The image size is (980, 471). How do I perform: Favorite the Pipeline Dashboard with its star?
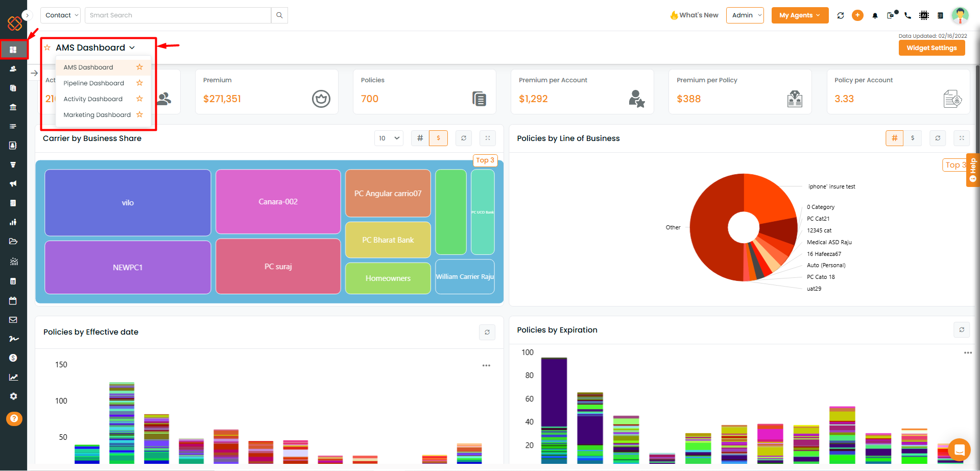(139, 83)
